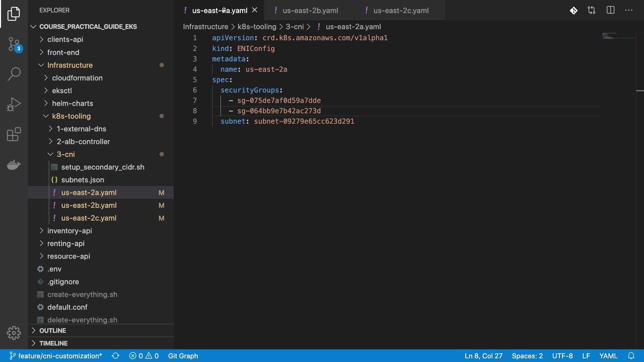Click the Split Editor Right icon

(610, 10)
